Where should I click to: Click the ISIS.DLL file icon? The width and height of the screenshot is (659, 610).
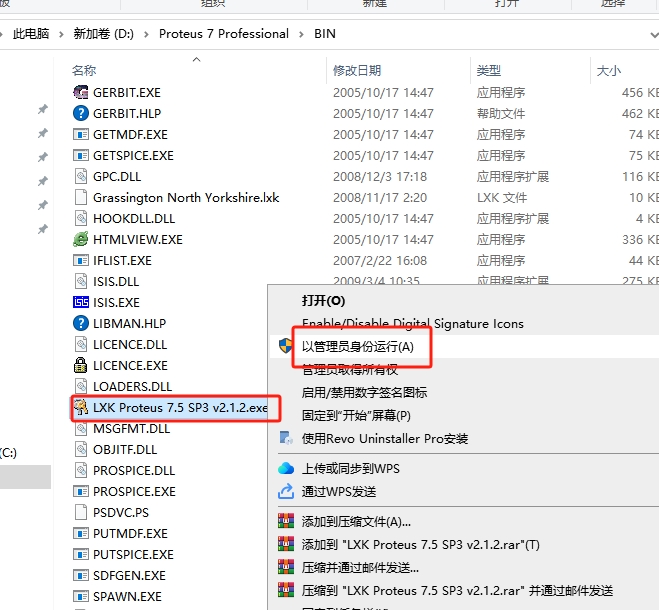[81, 281]
